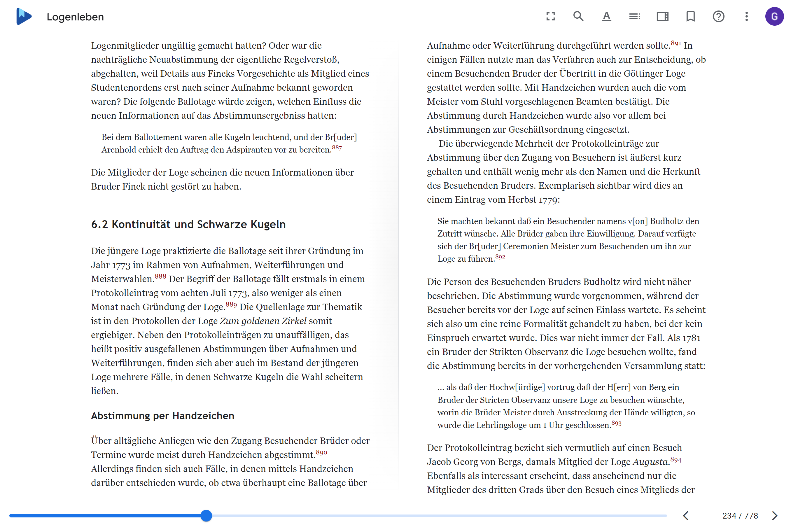
Task: Open footnote 887 link
Action: pyautogui.click(x=337, y=148)
